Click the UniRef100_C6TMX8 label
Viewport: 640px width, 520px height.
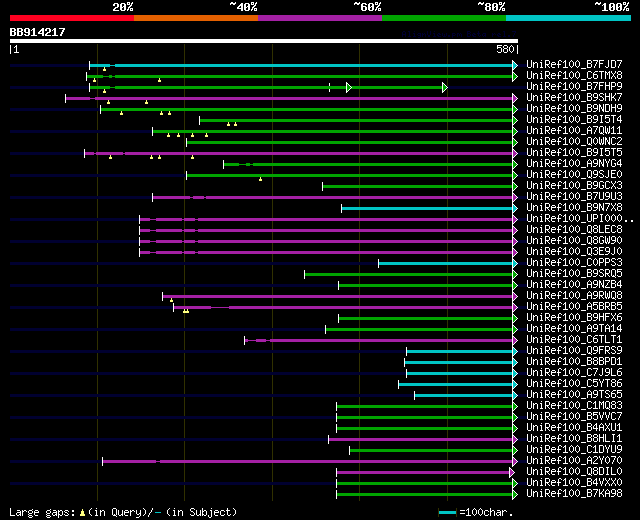[574, 75]
